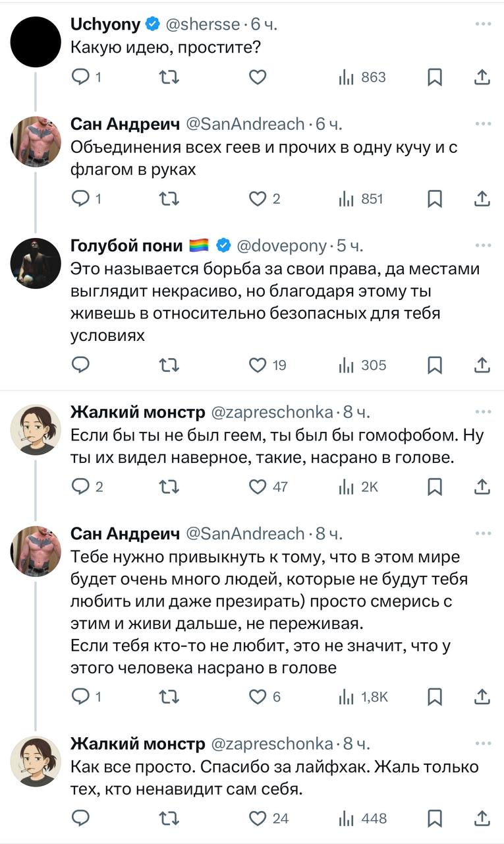
Task: Click Uchyony's profile picture
Action: click(36, 40)
